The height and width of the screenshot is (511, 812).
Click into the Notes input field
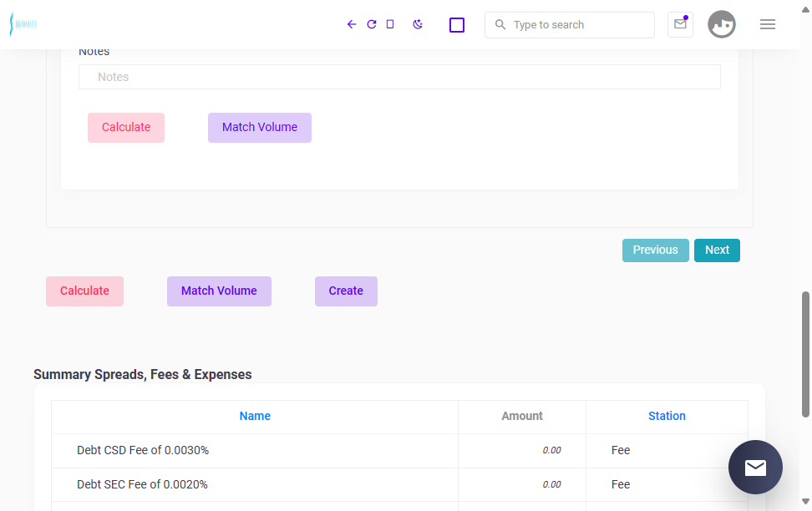click(399, 77)
